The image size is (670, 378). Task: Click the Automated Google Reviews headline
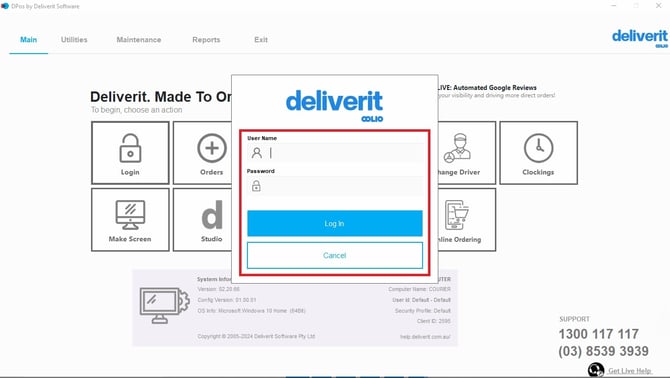pos(487,88)
